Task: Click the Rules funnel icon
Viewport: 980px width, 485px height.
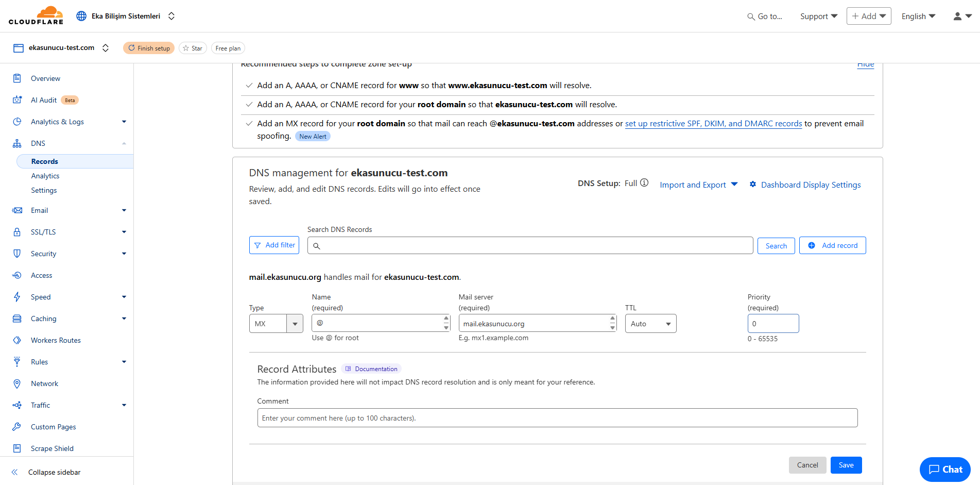Action: [x=17, y=362]
